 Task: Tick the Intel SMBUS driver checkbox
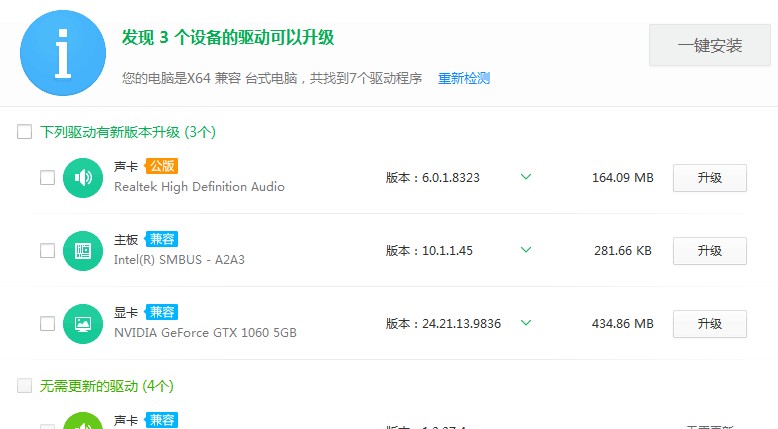click(47, 251)
